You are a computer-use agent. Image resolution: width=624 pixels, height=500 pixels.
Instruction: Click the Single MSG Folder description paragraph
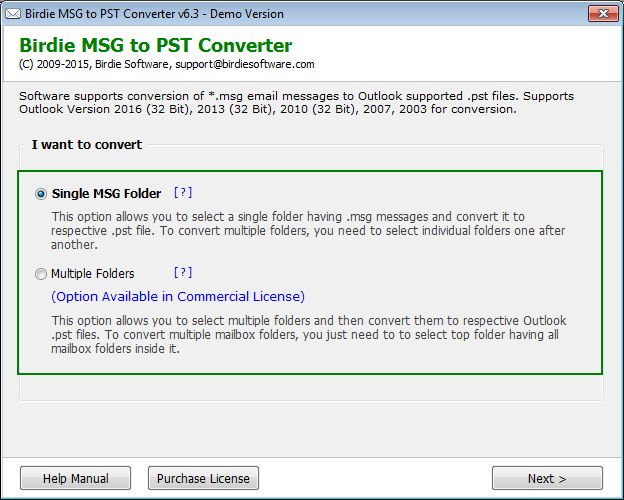click(x=308, y=230)
